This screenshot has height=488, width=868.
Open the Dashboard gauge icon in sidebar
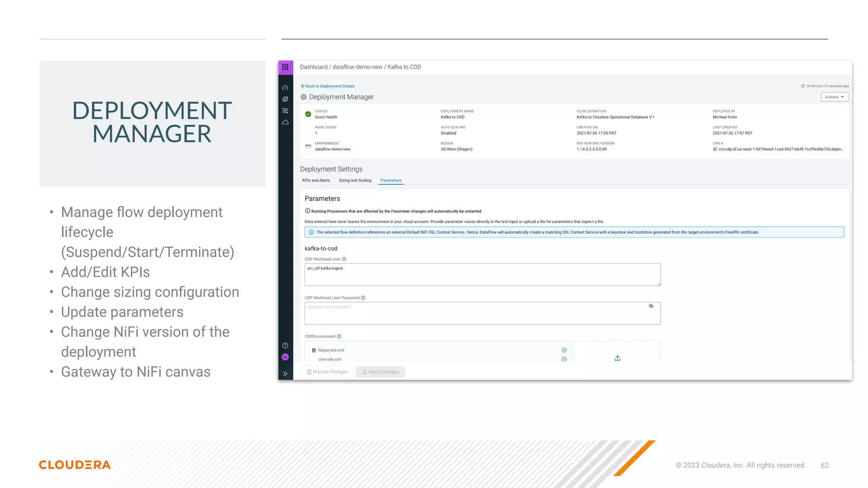coord(285,88)
